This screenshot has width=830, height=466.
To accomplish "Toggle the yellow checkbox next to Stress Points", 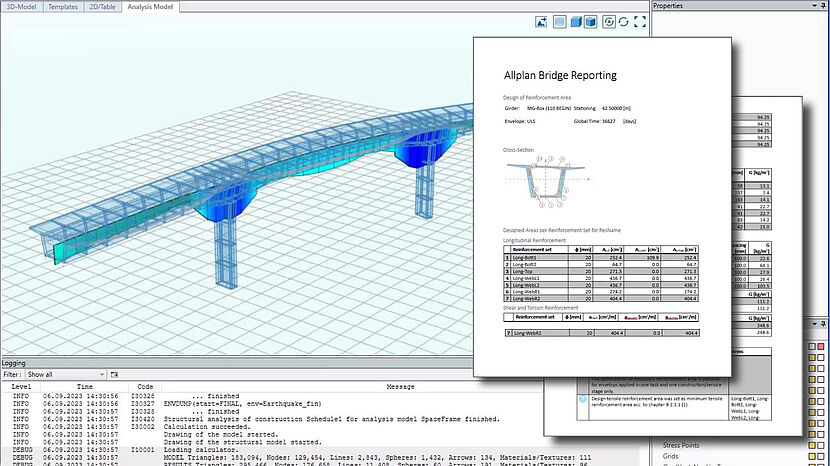I will 811,445.
